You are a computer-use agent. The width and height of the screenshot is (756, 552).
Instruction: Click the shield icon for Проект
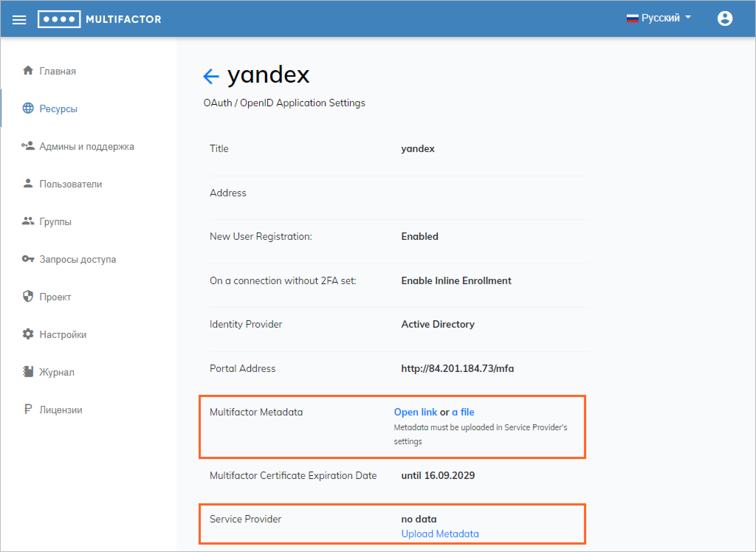pyautogui.click(x=28, y=296)
